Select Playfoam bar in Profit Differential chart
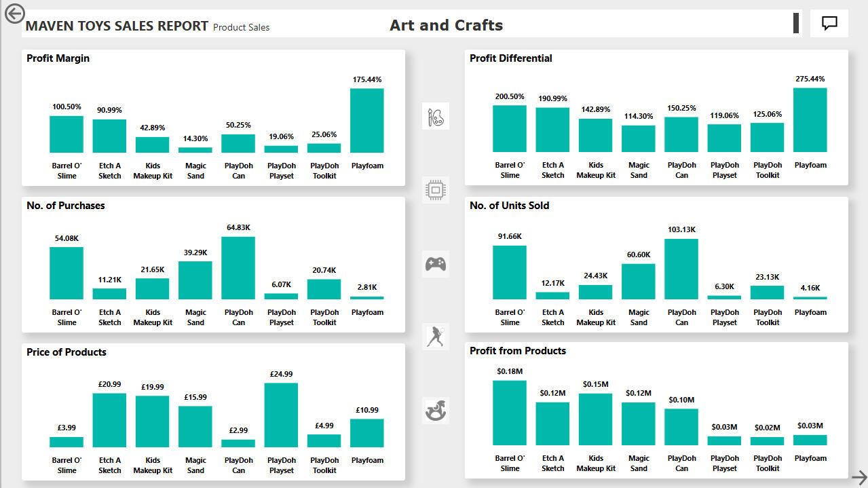The image size is (868, 488). pos(810,119)
